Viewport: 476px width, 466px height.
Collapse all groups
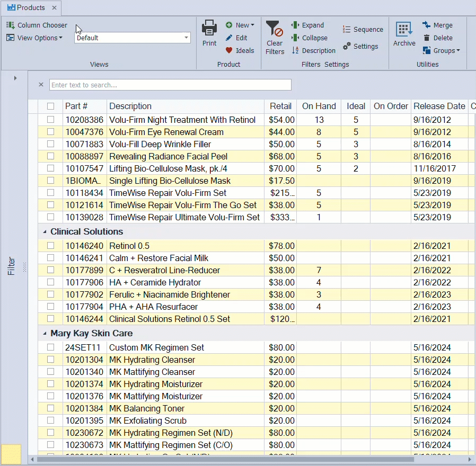point(310,38)
